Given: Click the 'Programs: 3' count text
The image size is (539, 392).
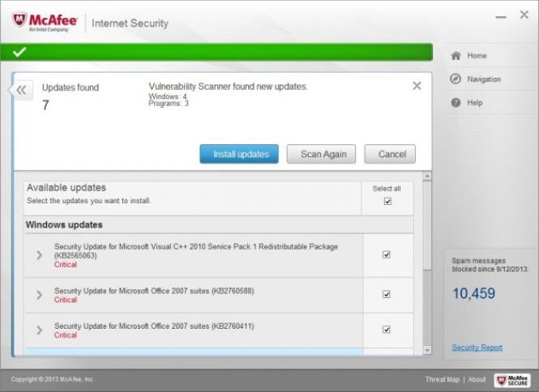Looking at the screenshot, I should pyautogui.click(x=169, y=103).
